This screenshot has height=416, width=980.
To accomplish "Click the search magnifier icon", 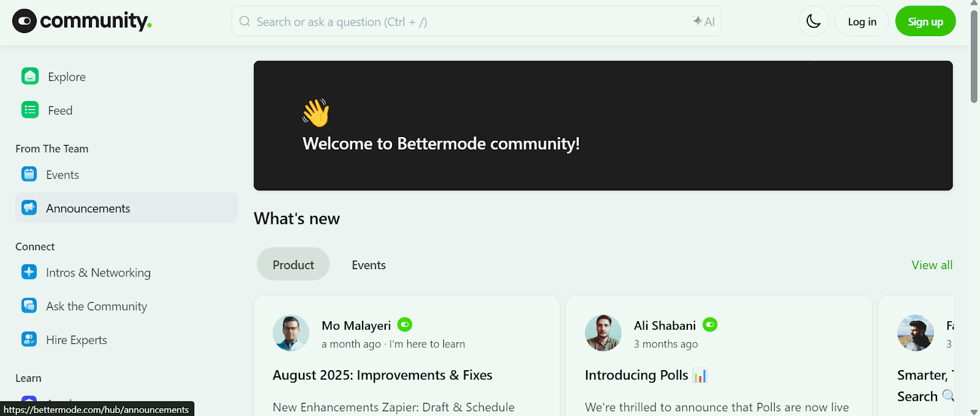I will 245,21.
